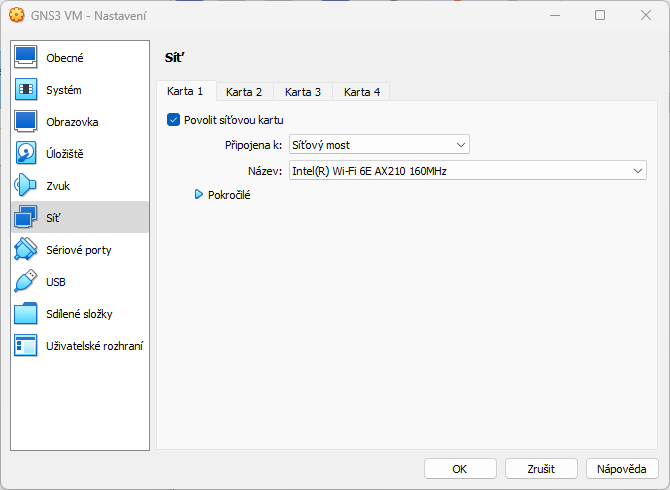Open the Připojena k dropdown
This screenshot has height=490, width=670.
pyautogui.click(x=379, y=145)
